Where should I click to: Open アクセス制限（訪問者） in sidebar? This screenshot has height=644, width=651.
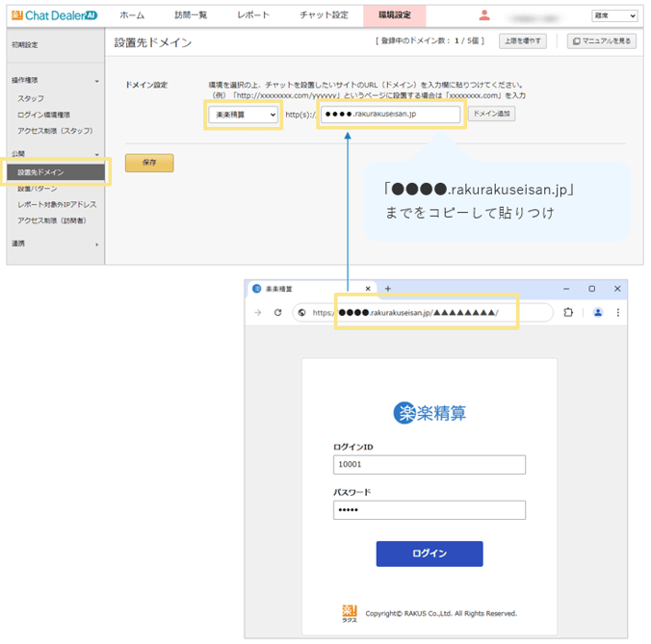[52, 220]
